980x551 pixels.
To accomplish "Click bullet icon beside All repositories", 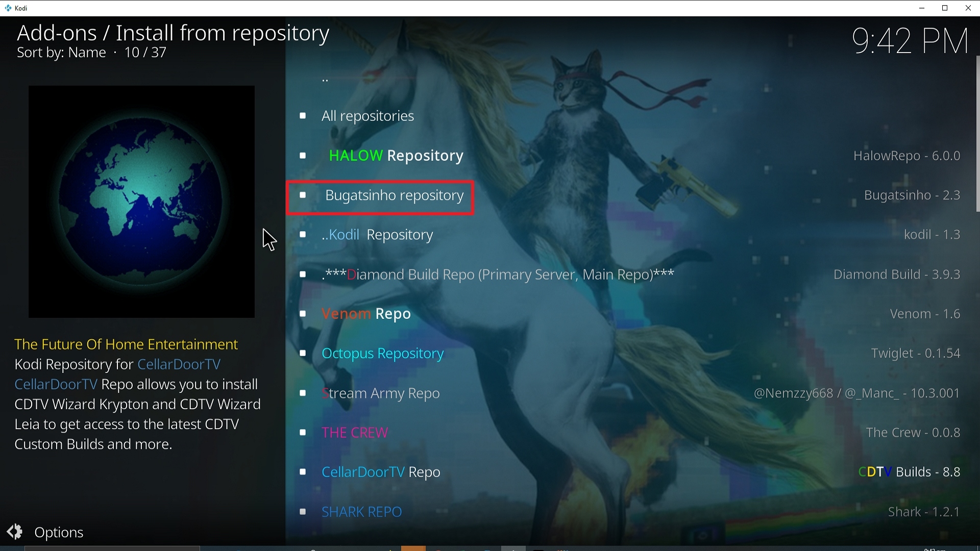I will pyautogui.click(x=303, y=116).
